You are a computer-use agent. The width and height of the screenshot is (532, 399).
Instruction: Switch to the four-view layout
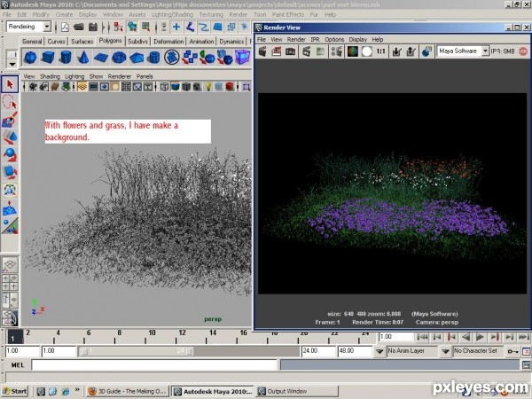[10, 282]
